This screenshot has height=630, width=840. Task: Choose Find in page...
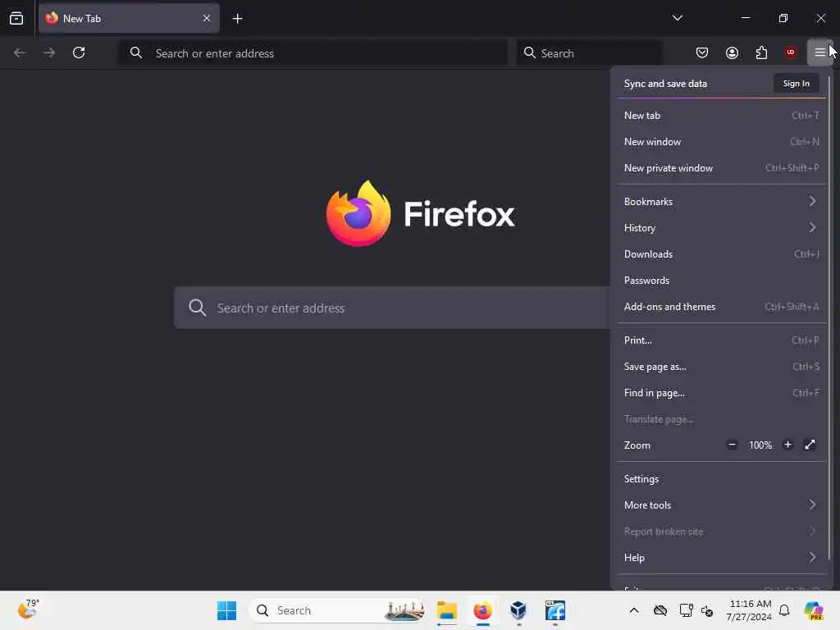click(x=722, y=393)
